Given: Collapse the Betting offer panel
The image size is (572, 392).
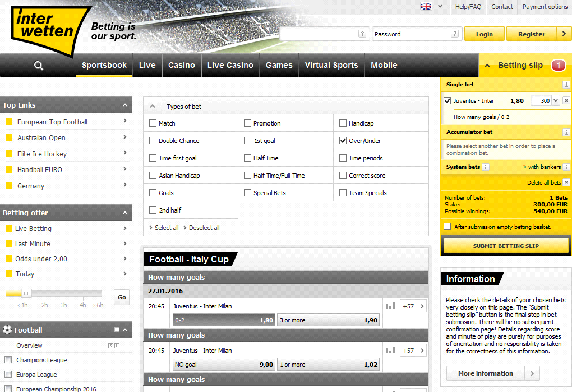Looking at the screenshot, I should (125, 213).
